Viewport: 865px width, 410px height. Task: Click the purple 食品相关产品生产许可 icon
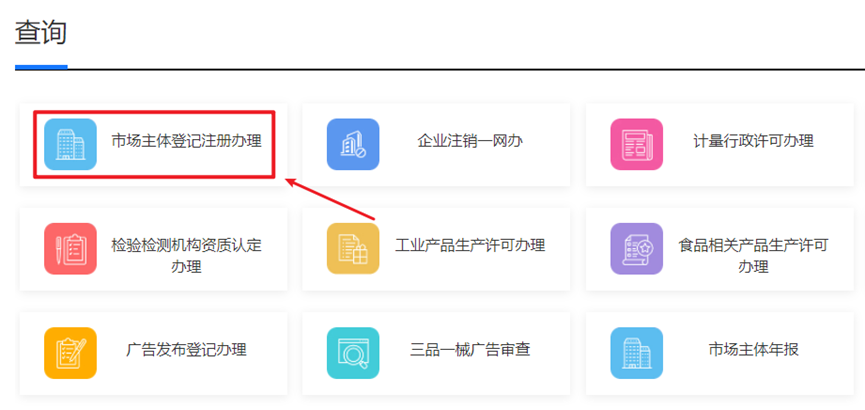click(x=637, y=248)
